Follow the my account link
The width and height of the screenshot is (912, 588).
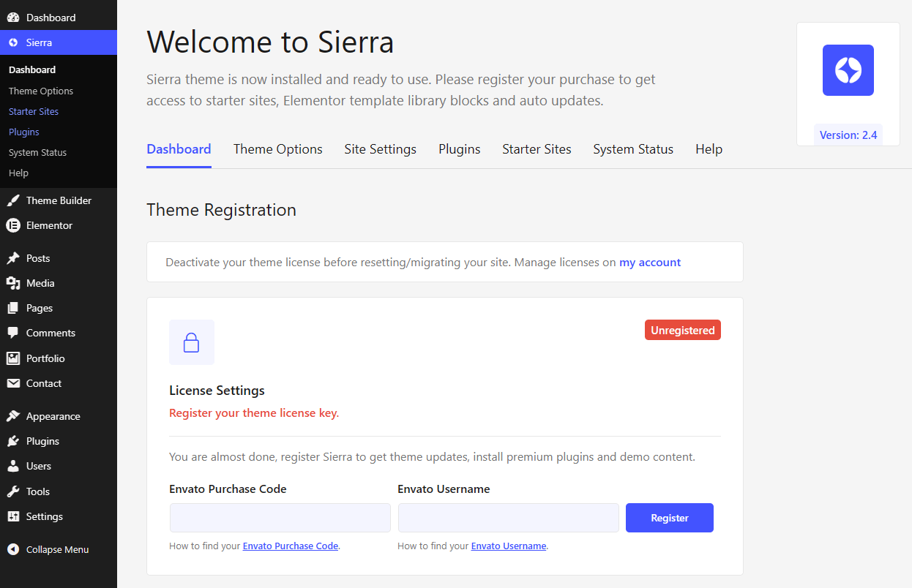[x=650, y=262]
